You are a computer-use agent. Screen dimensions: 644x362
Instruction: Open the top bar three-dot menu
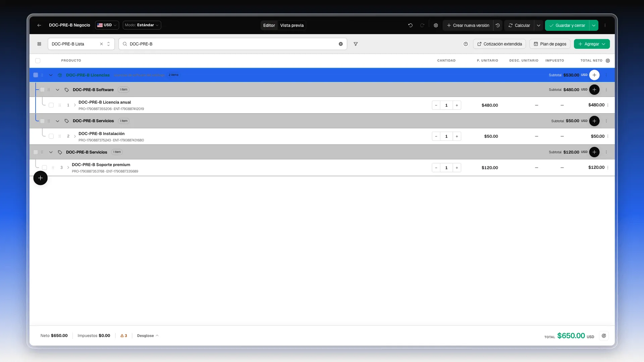pyautogui.click(x=605, y=25)
